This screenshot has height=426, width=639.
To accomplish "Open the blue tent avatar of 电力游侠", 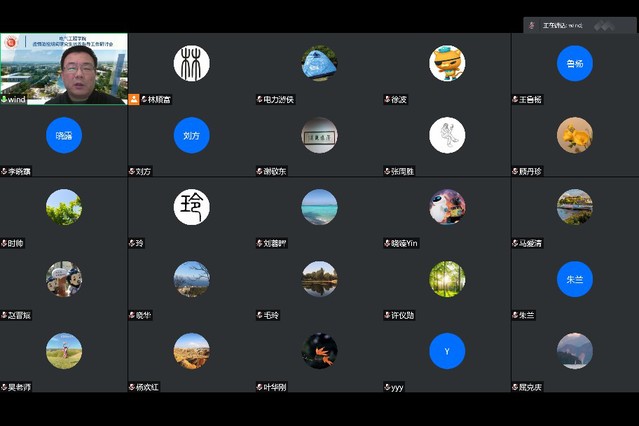I will pos(319,63).
